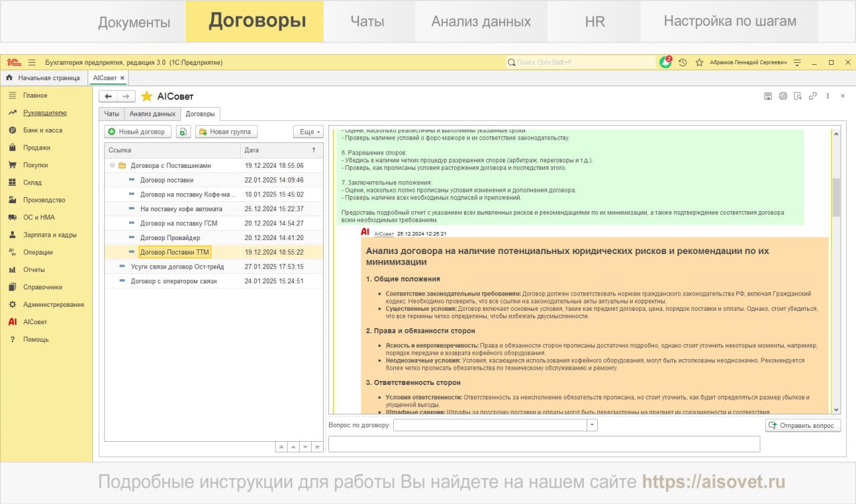Click the copy contract icon button
Screen dimensions: 856x504
click(x=183, y=132)
